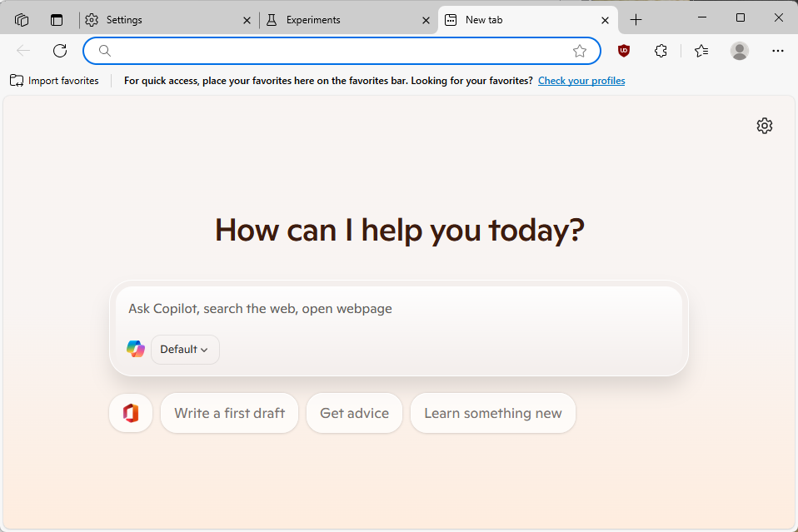Open the uBlock Origin extension icon
Image resolution: width=798 pixels, height=532 pixels.
(x=623, y=51)
